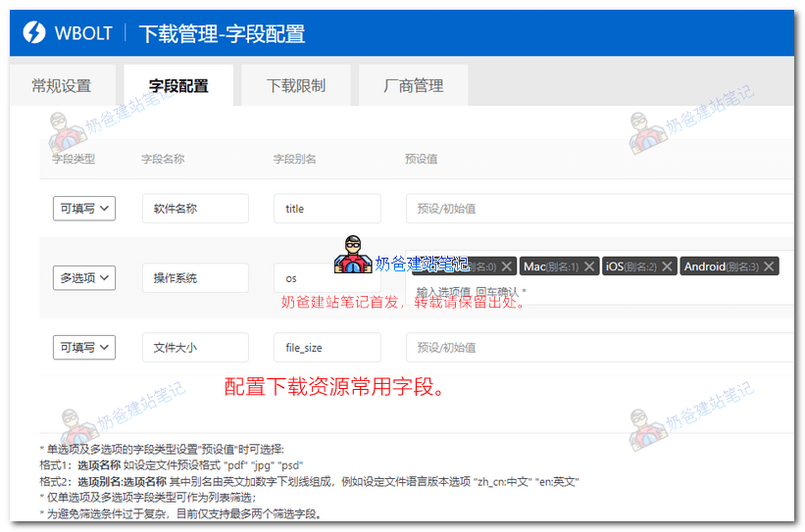Click the os alias input field
805x532 pixels.
tap(327, 277)
